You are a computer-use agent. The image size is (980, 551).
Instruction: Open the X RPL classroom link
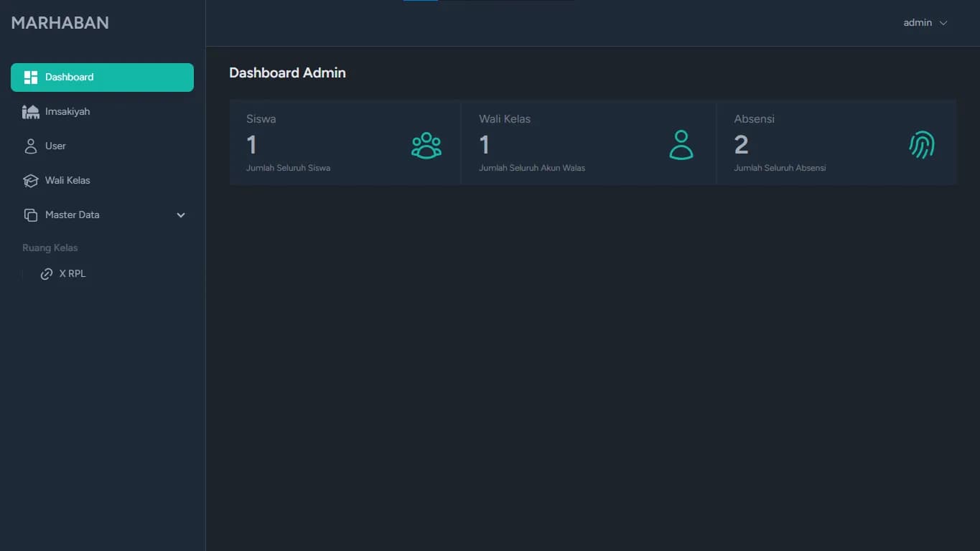[x=73, y=274]
